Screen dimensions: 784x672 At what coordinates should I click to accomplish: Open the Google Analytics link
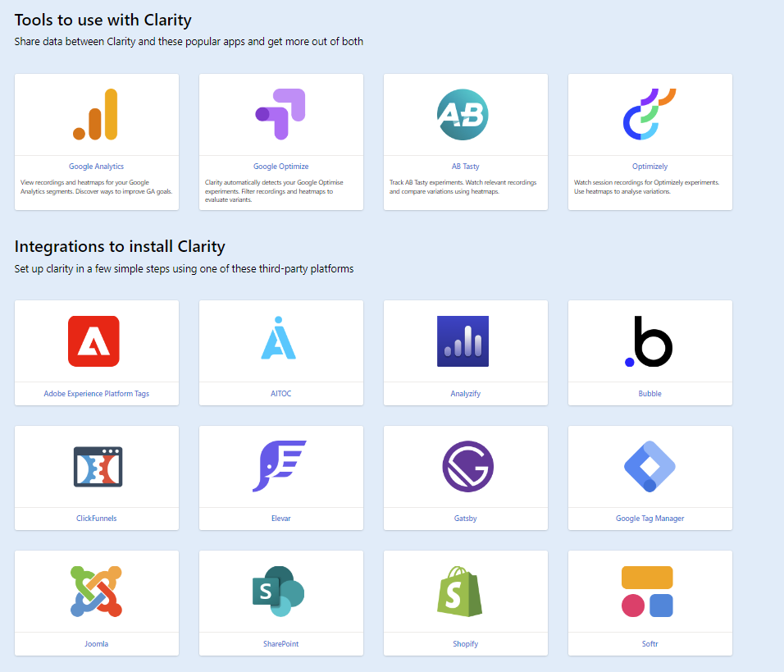coord(97,166)
